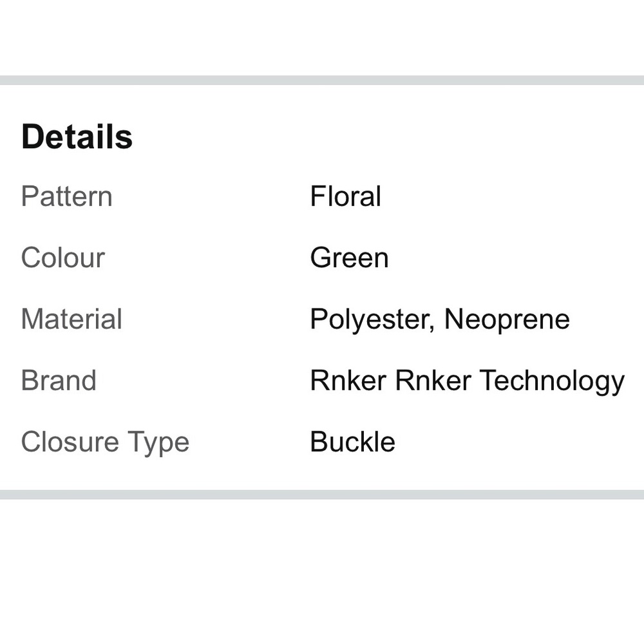
Task: Click the Buckle closure value
Action: (353, 442)
